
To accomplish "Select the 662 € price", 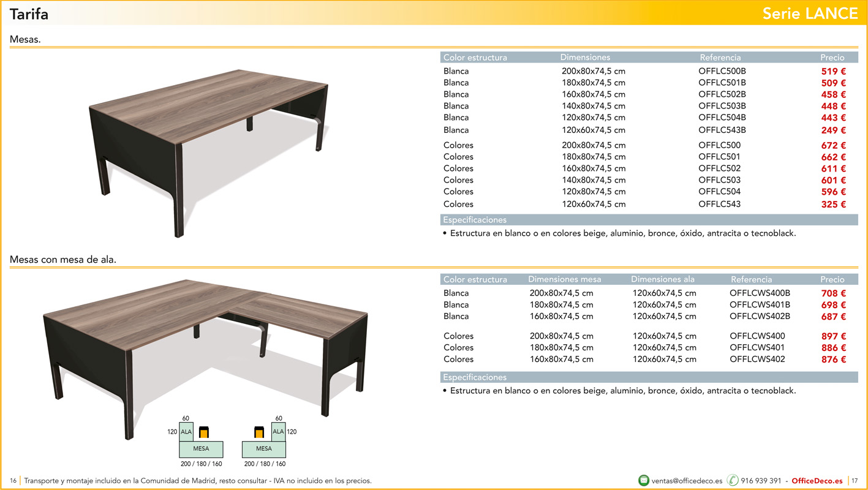I will (834, 157).
